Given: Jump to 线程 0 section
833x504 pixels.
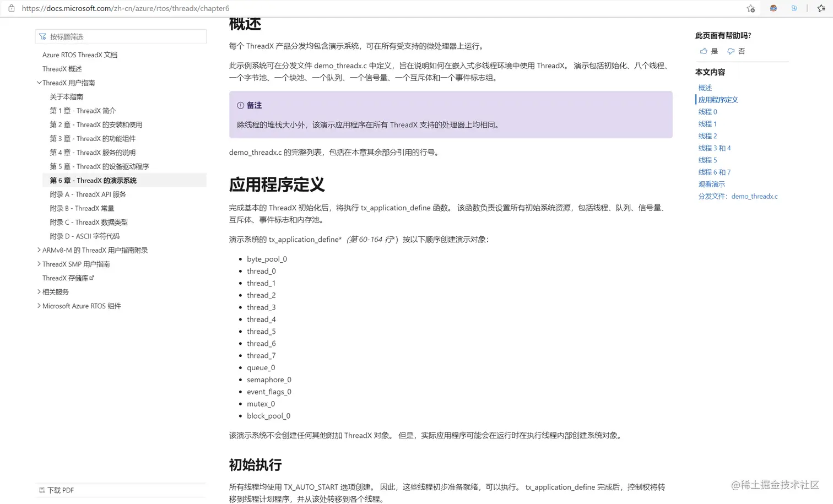Looking at the screenshot, I should [x=707, y=112].
